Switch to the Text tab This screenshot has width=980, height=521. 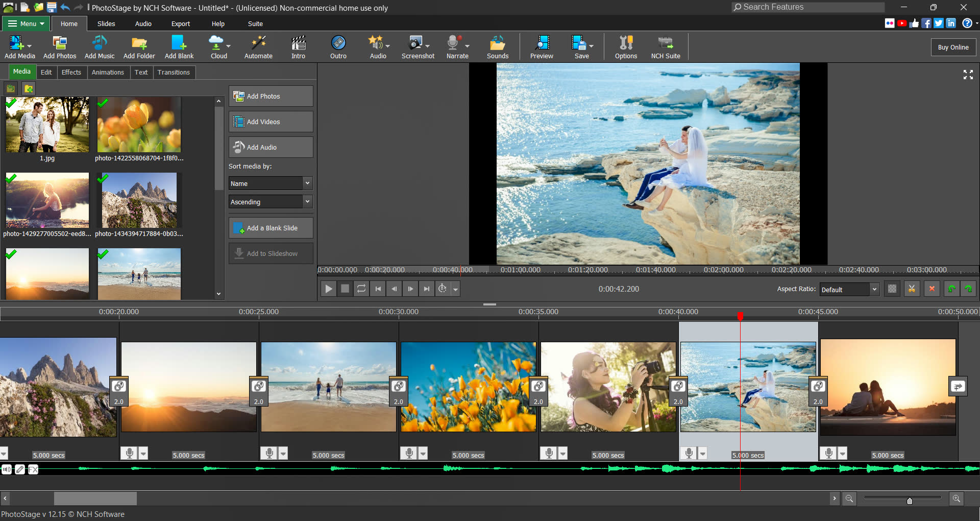point(141,73)
